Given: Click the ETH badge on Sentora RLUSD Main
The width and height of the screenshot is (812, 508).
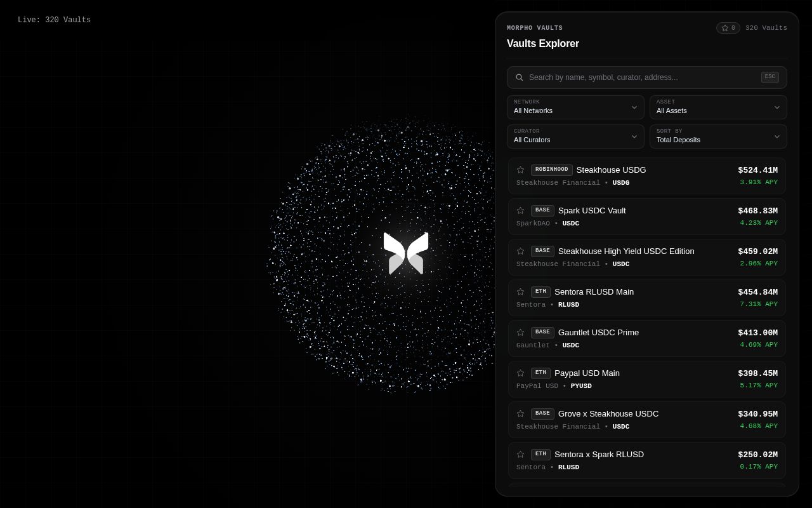Looking at the screenshot, I should click(540, 292).
